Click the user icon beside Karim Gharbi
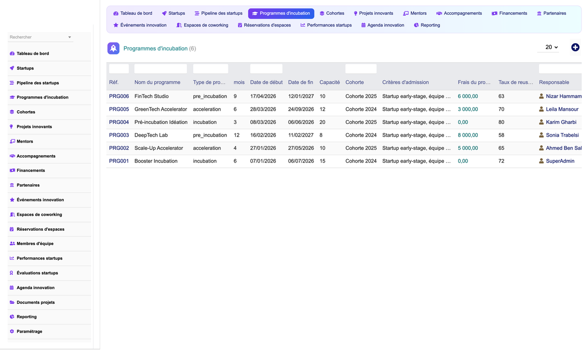This screenshot has height=364, width=588. pos(541,122)
